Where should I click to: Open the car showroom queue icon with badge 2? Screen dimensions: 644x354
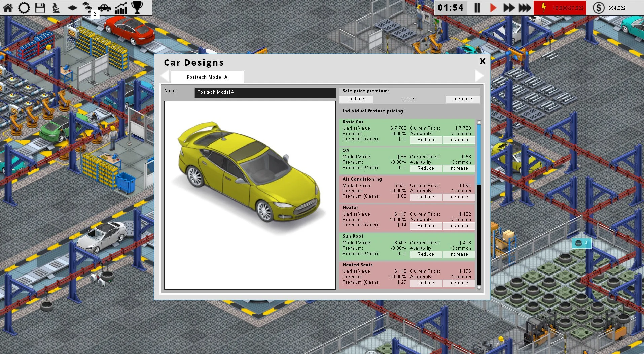pos(88,7)
